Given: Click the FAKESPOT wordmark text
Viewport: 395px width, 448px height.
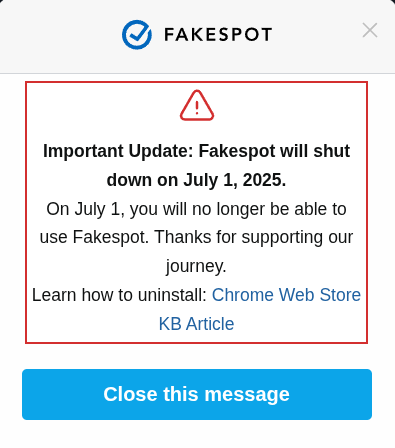Looking at the screenshot, I should (218, 35).
